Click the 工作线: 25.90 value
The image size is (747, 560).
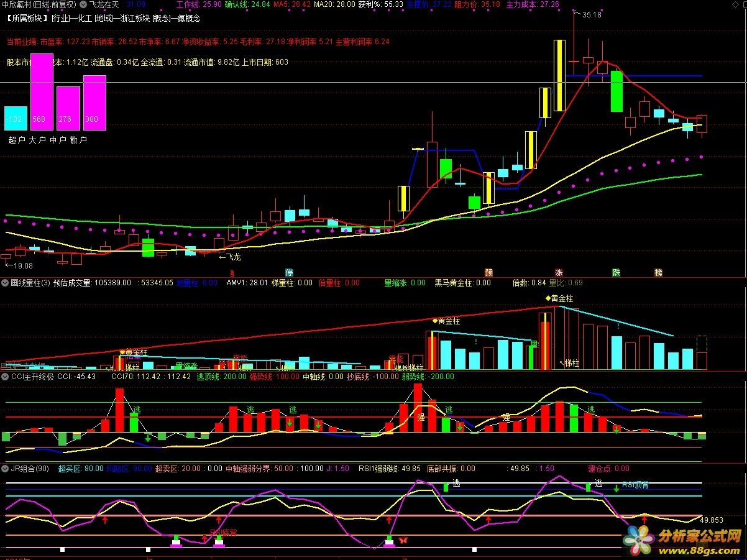point(199,4)
